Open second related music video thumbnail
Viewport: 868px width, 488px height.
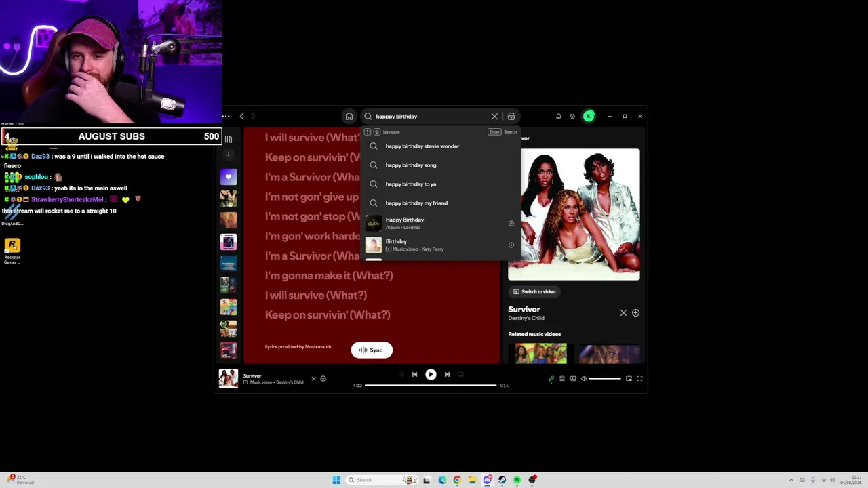(x=609, y=354)
